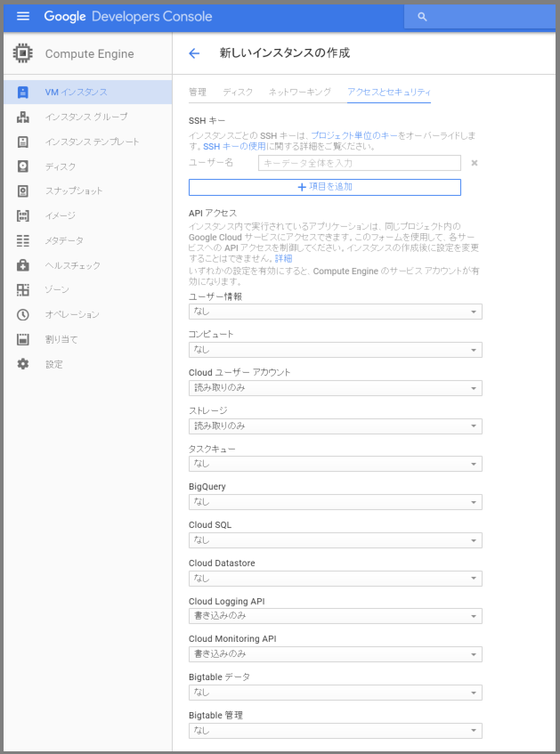Viewport: 560px width, 754px height.
Task: Focus the キーデータ全体を入力 field
Action: tap(360, 163)
